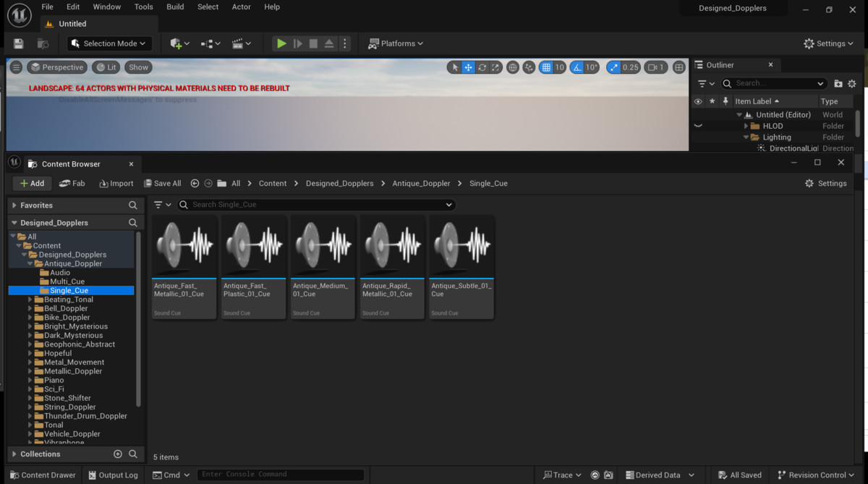Open the Actor menu

pos(242,7)
